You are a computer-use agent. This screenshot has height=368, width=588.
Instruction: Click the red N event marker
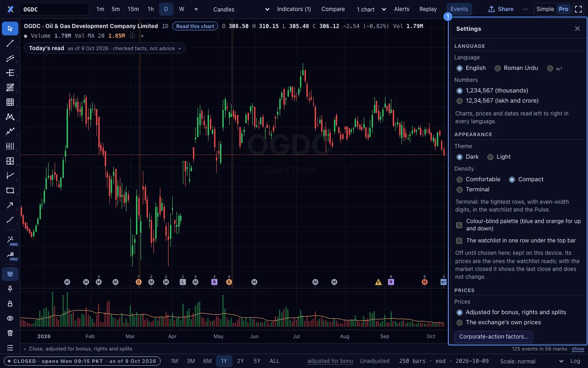point(424,282)
